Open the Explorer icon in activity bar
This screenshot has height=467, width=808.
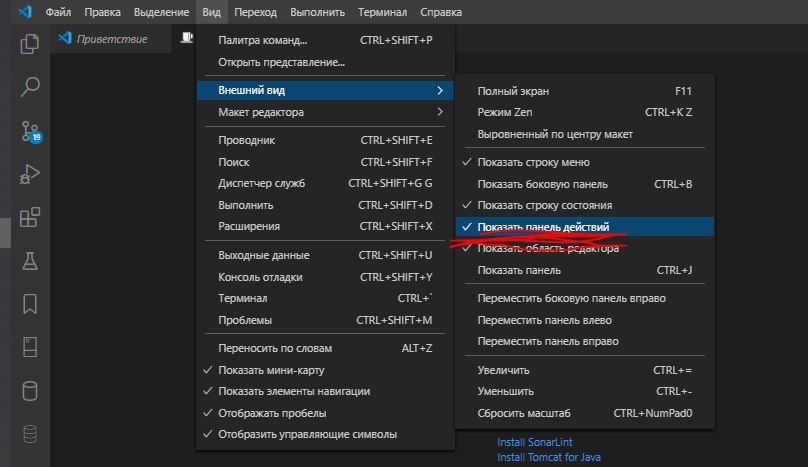[x=30, y=43]
